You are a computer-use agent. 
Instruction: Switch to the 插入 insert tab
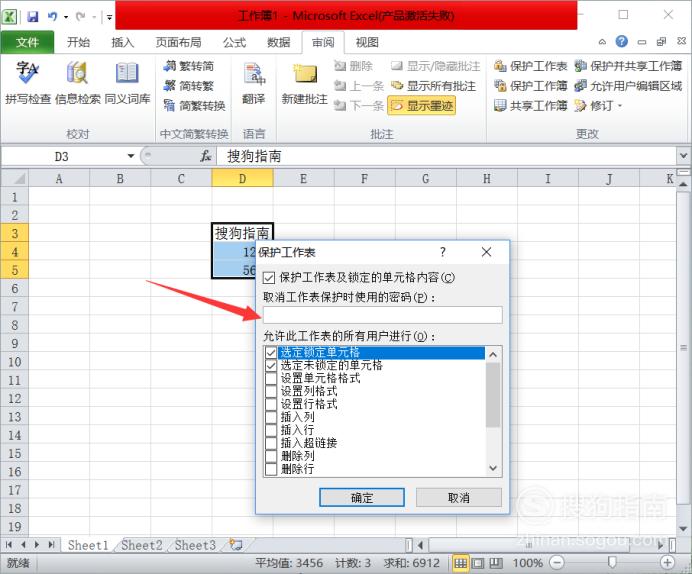point(123,42)
